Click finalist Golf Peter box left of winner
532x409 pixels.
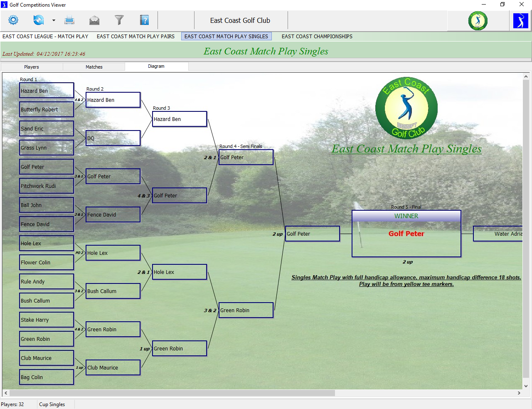(x=313, y=234)
